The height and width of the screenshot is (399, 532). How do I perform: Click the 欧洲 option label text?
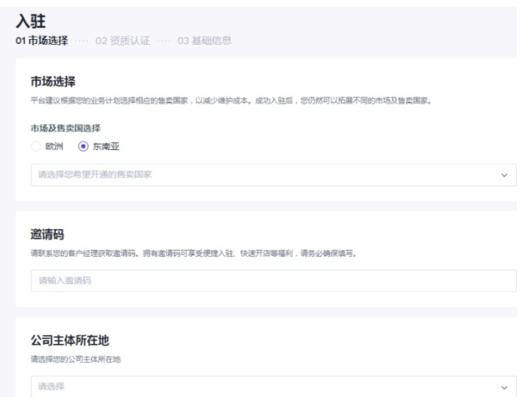pos(54,146)
